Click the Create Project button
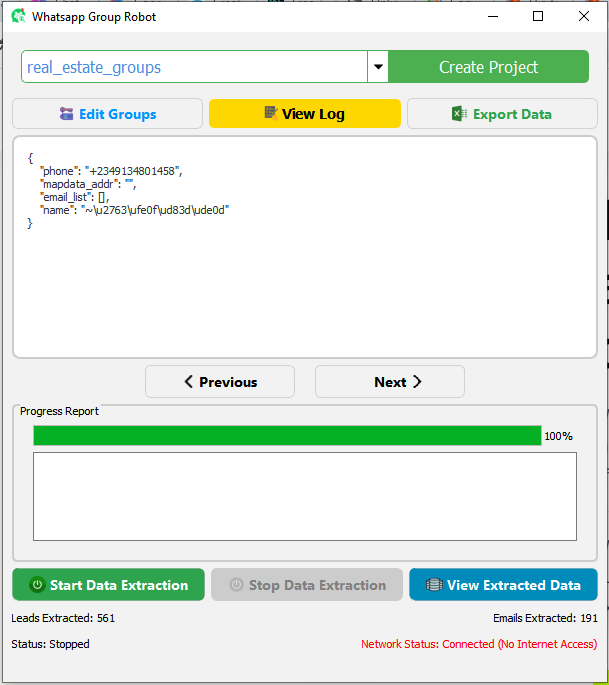This screenshot has width=609, height=685. tap(488, 67)
